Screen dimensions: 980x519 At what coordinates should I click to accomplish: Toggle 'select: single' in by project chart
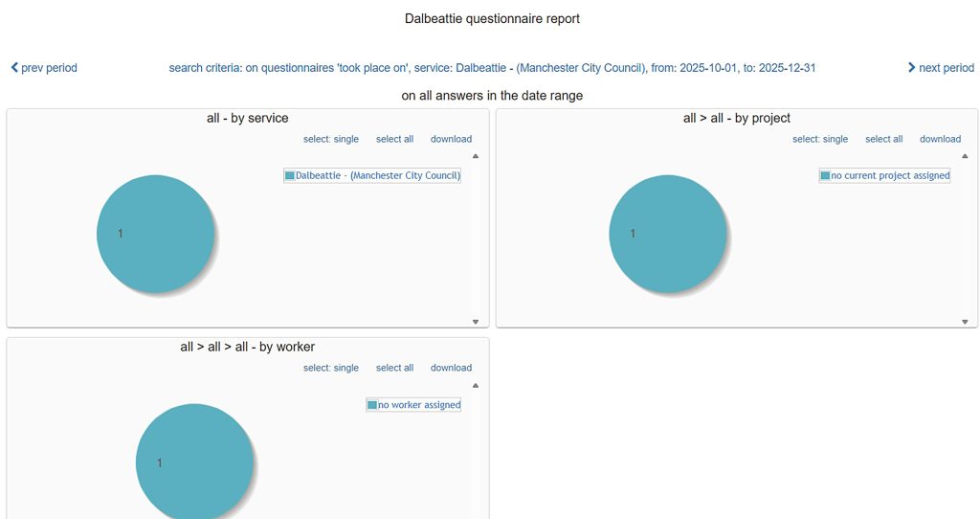pos(820,139)
